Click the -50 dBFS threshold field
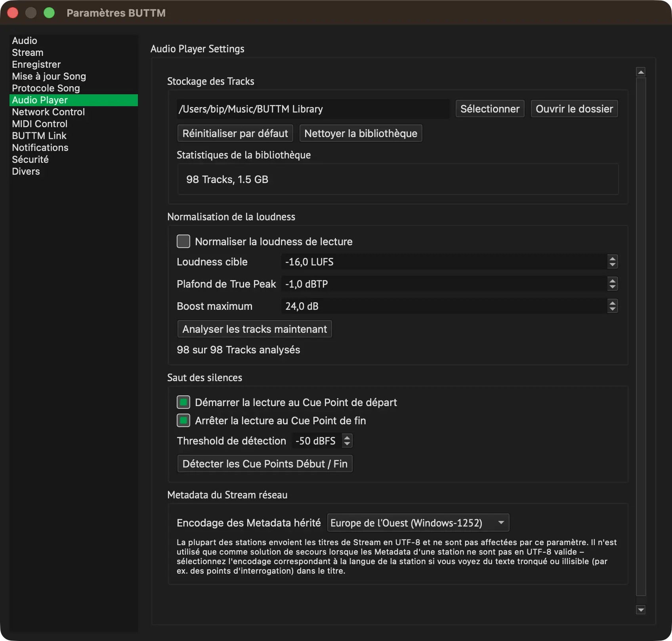 pos(317,441)
